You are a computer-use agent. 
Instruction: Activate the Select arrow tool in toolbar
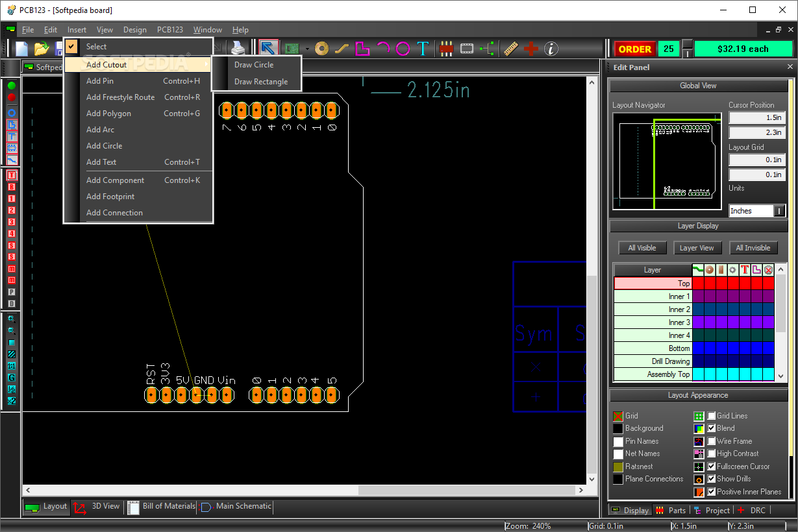(x=269, y=48)
